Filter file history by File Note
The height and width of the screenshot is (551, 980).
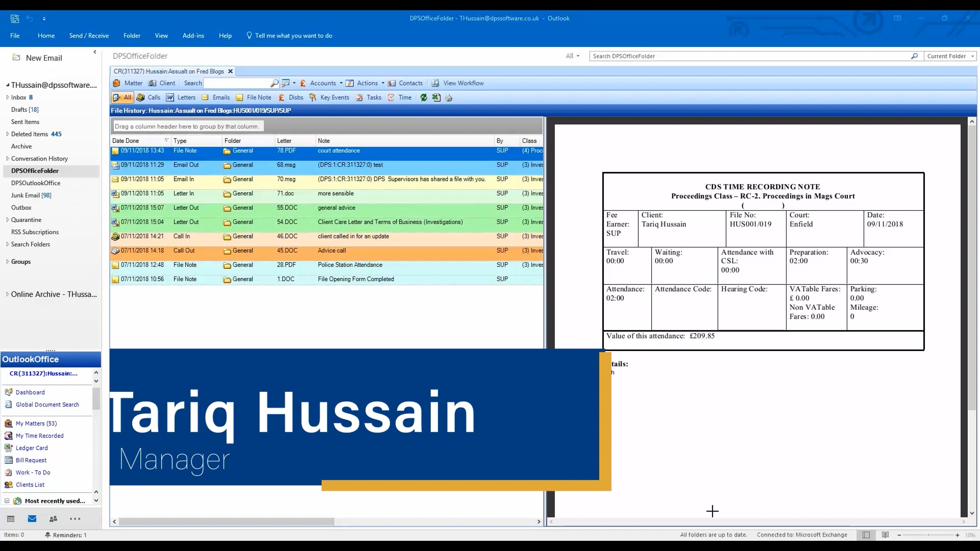click(253, 98)
